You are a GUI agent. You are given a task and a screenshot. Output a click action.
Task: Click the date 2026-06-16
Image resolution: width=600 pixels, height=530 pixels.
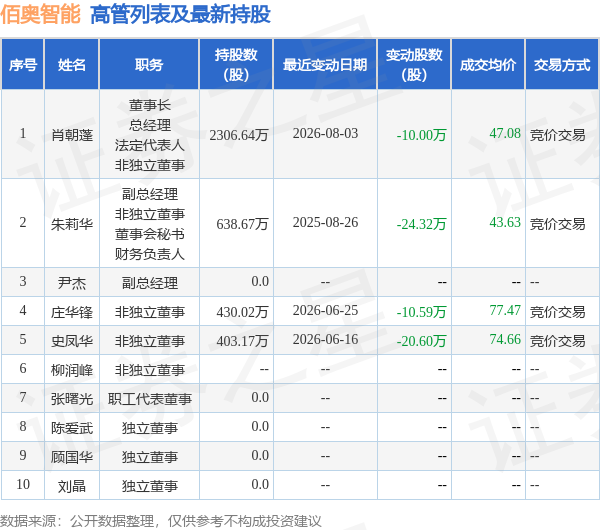tap(325, 339)
